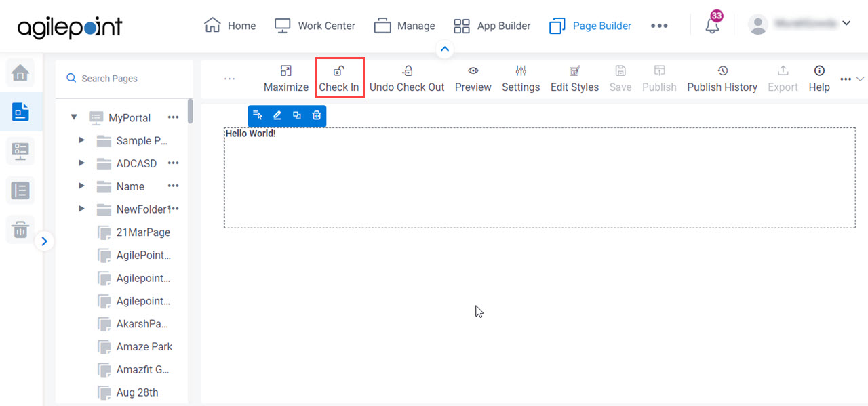Image resolution: width=868 pixels, height=406 pixels.
Task: Open Edit Styles
Action: (x=574, y=79)
